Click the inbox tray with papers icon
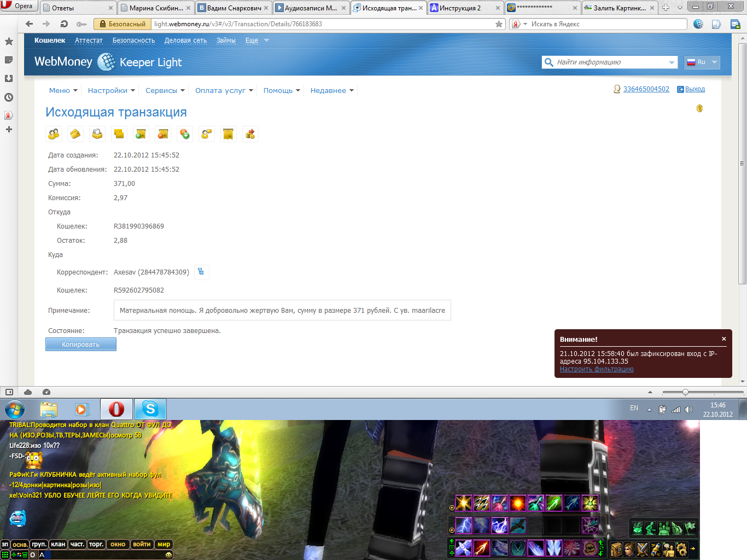Image resolution: width=747 pixels, height=560 pixels. 97,134
